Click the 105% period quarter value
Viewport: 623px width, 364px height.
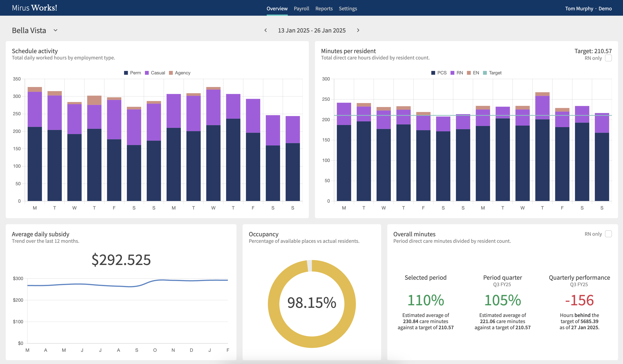pos(502,300)
